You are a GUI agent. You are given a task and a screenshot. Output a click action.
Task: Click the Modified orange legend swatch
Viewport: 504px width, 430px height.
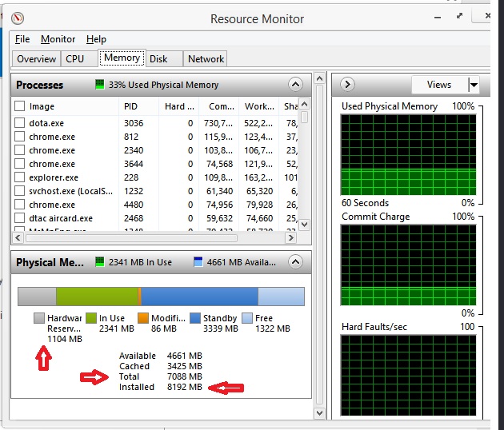[143, 318]
